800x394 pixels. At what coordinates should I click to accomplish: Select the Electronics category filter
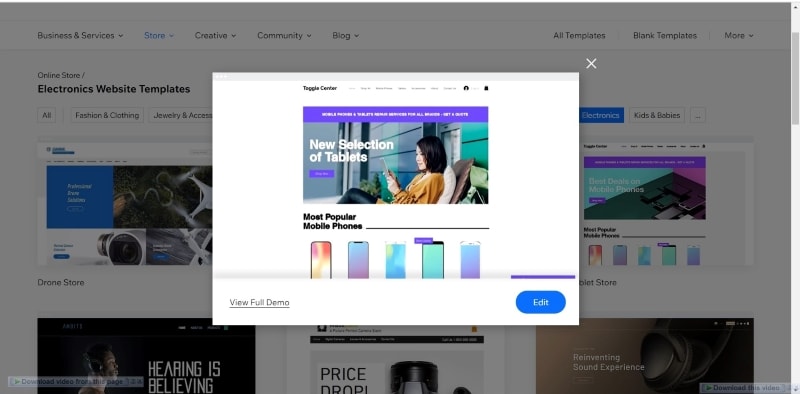(x=601, y=115)
